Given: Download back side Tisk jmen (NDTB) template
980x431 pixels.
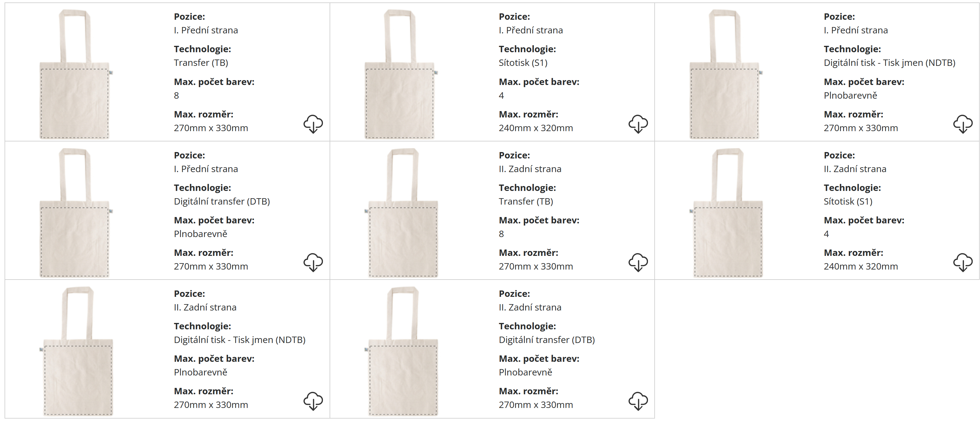Looking at the screenshot, I should tap(313, 401).
